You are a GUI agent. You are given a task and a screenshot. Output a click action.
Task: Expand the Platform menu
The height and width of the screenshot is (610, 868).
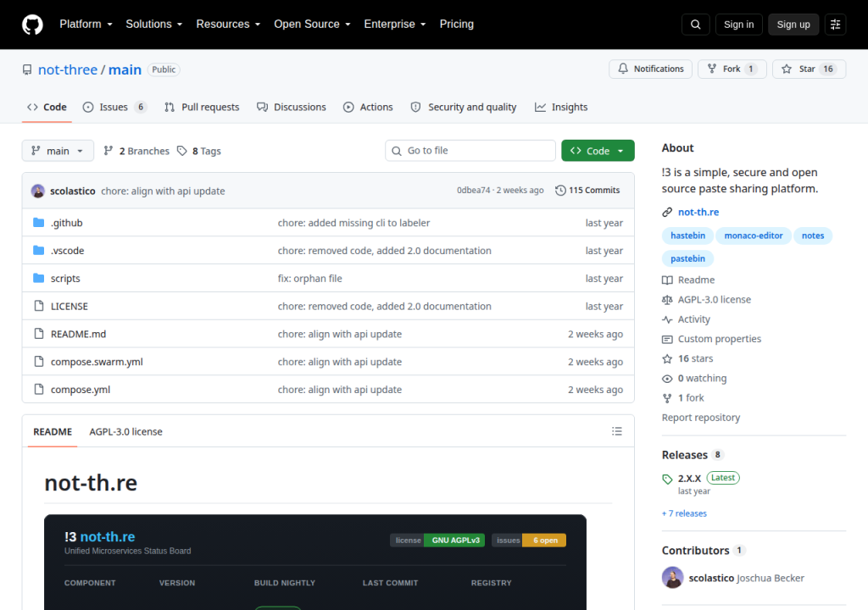pos(86,25)
